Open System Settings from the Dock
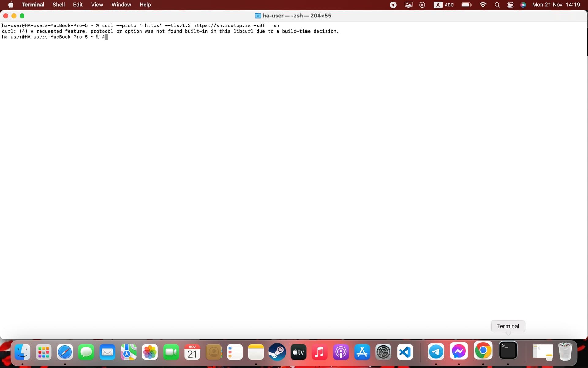The height and width of the screenshot is (368, 588). 383,352
